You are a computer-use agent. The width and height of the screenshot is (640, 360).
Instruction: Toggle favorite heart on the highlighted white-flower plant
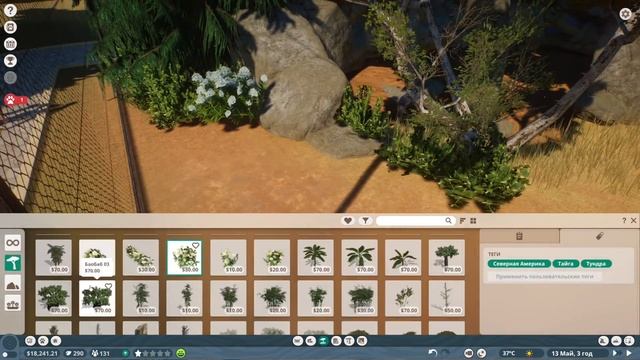(x=196, y=245)
